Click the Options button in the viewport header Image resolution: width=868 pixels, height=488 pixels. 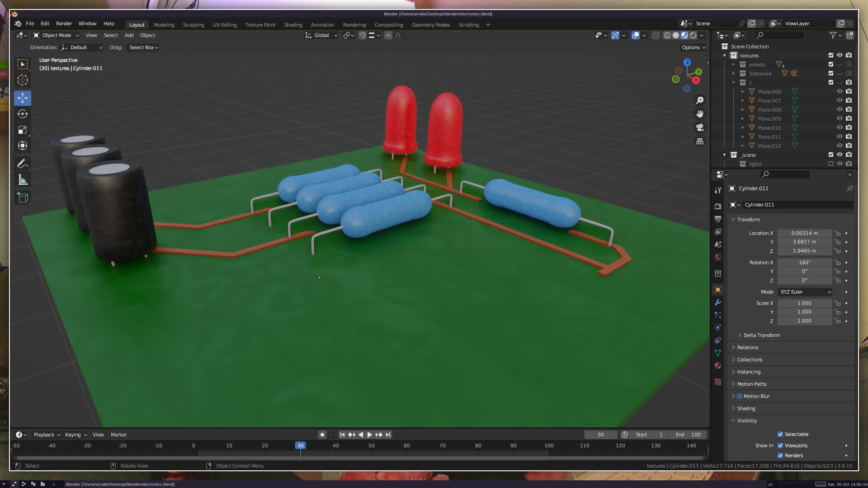coord(693,47)
